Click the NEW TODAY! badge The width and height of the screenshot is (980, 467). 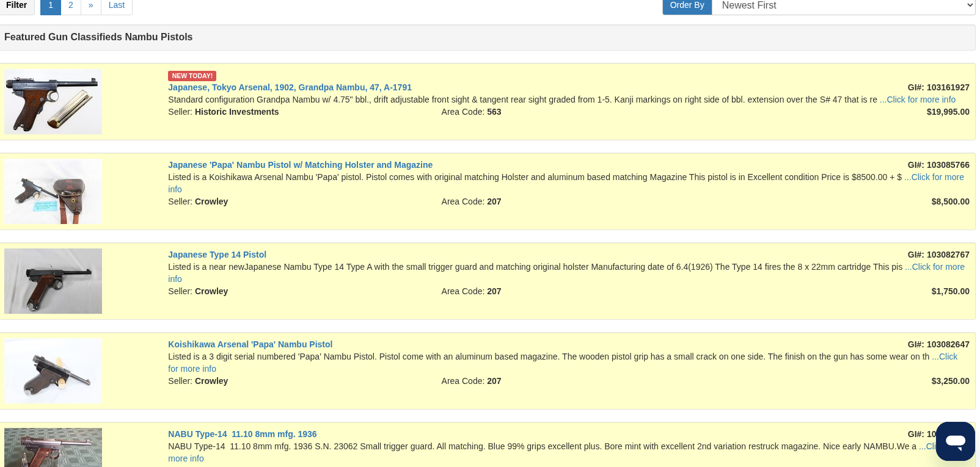[192, 76]
